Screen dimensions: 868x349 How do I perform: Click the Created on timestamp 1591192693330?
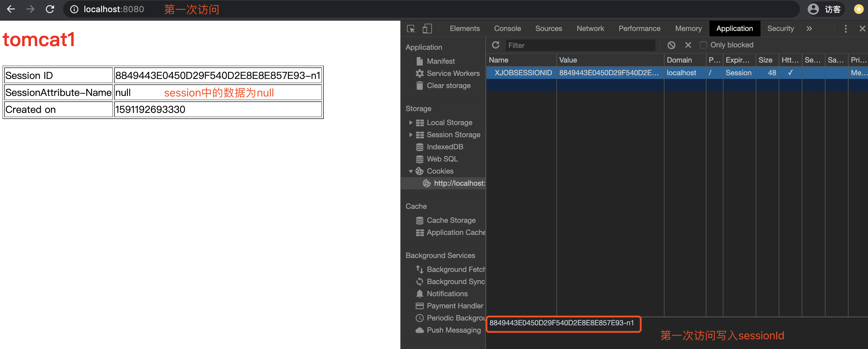[x=150, y=109]
